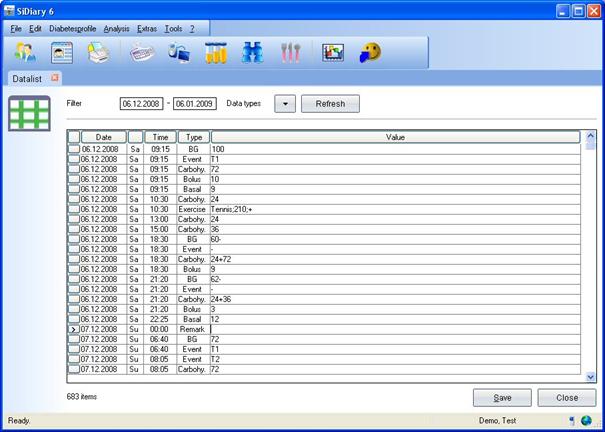Click the Refresh button
Viewport: 605px width, 432px height.
[330, 103]
